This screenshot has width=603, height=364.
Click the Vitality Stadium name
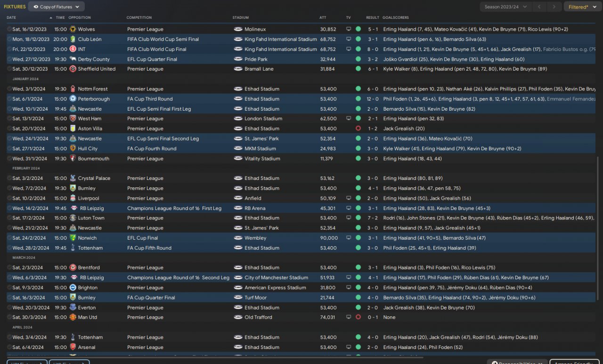click(x=262, y=159)
